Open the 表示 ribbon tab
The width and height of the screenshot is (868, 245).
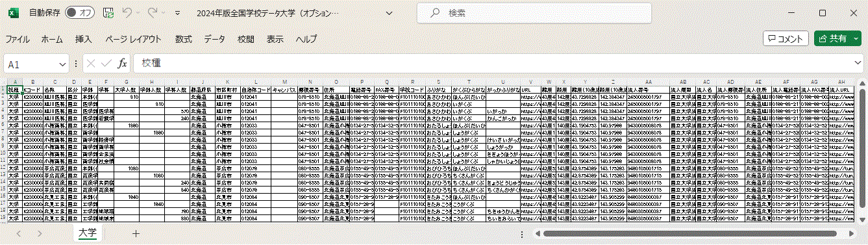point(275,39)
